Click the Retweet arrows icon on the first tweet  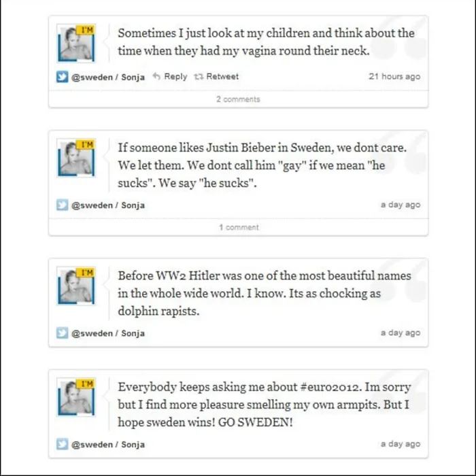coord(199,77)
